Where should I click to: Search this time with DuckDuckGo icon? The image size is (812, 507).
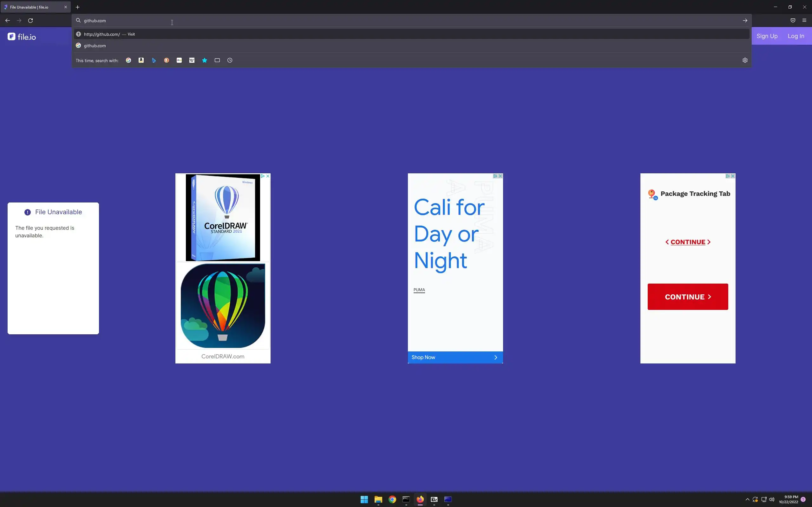coord(167,60)
